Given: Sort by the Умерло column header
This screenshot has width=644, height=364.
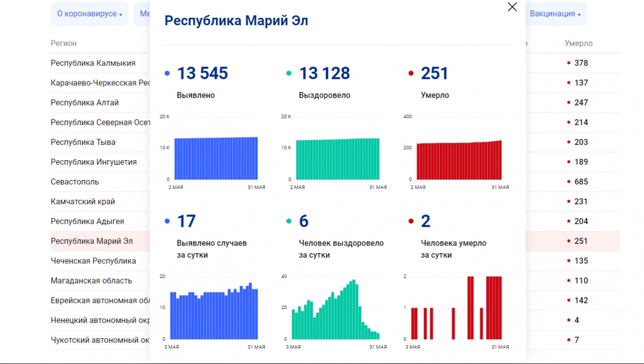Looking at the screenshot, I should 578,43.
